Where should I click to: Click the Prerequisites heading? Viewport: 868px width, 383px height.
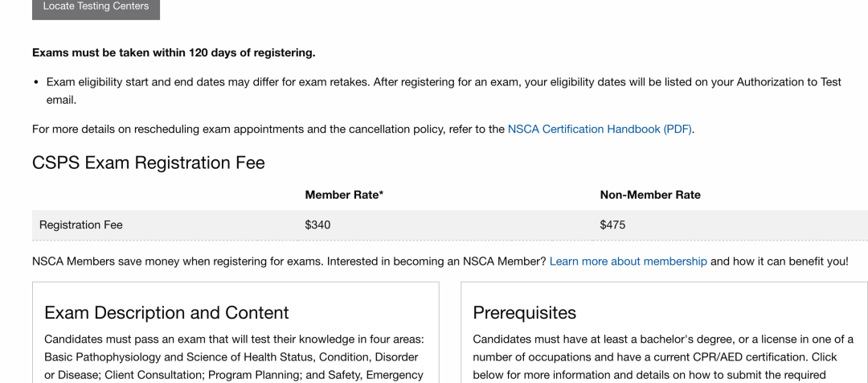coord(525,312)
